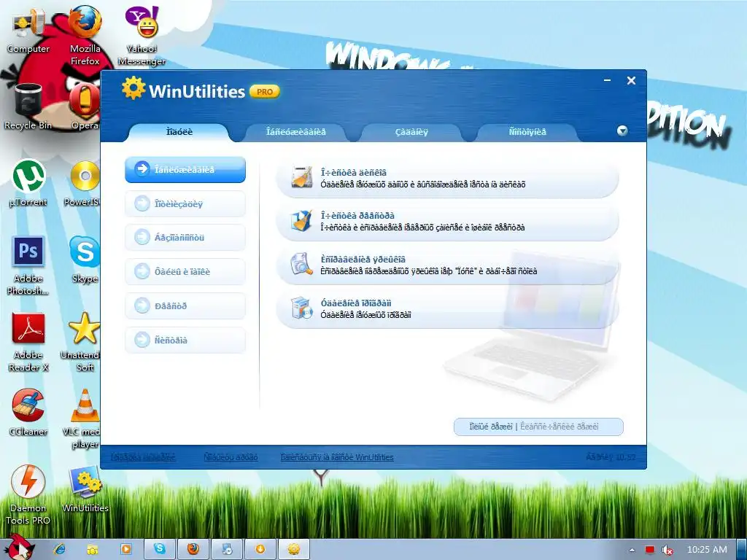The image size is (747, 560).
Task: Minimize the WinUtilities window
Action: [x=608, y=80]
